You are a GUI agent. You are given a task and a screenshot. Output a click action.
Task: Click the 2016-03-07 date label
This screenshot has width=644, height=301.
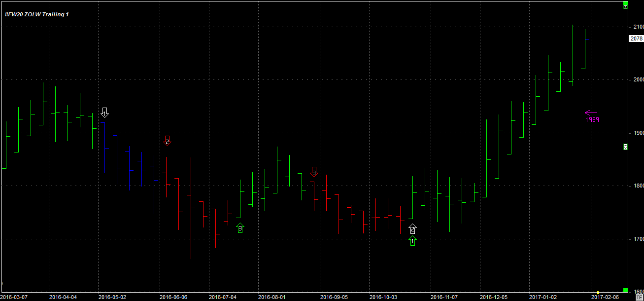click(x=14, y=297)
